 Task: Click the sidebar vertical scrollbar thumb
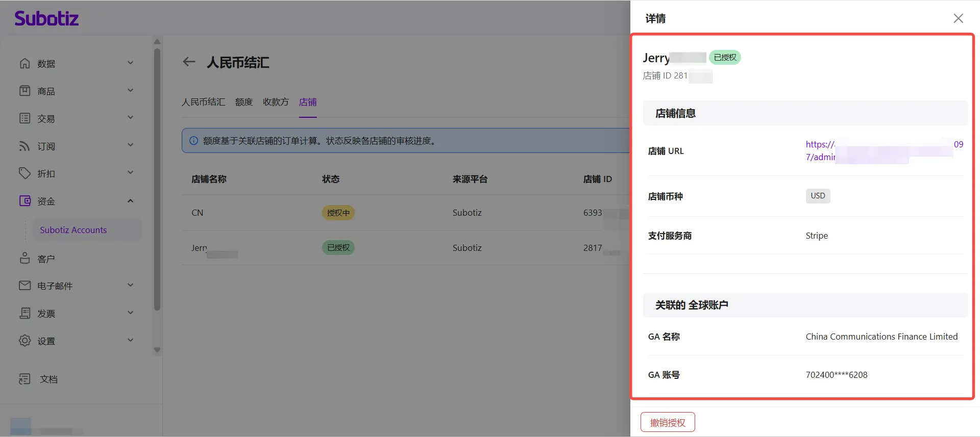(x=157, y=179)
